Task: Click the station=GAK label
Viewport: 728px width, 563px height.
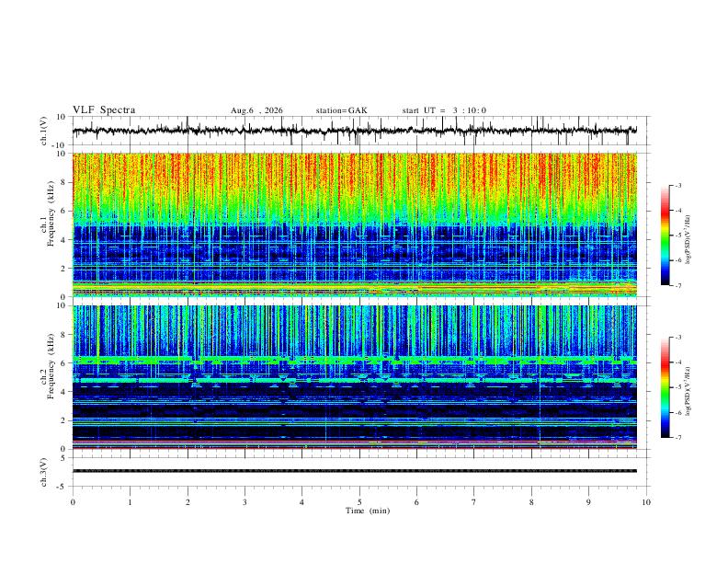Action: click(x=341, y=110)
